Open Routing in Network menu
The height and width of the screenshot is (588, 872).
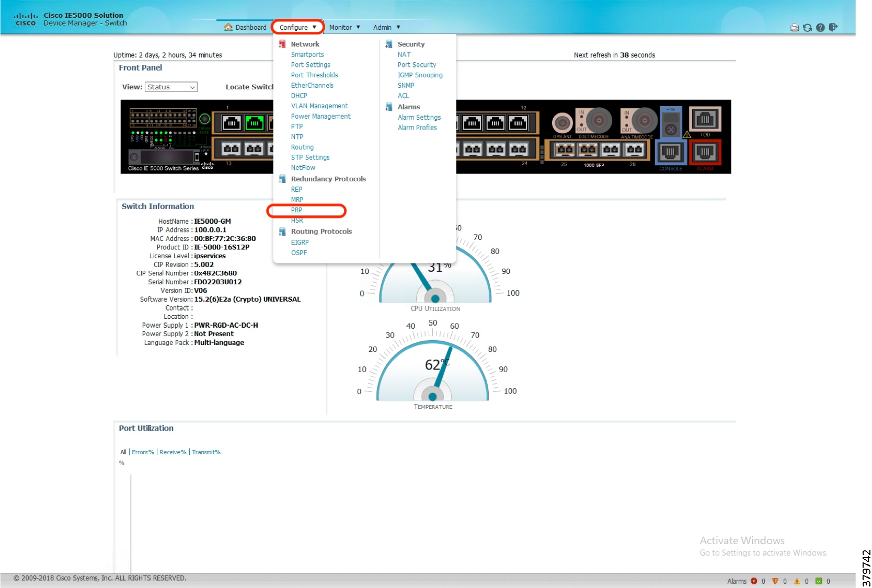click(x=302, y=147)
